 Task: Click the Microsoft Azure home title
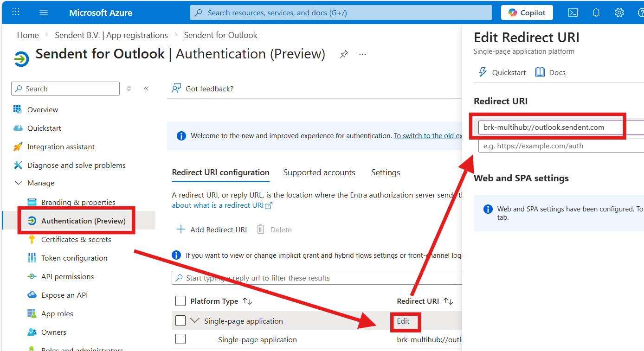coord(101,13)
